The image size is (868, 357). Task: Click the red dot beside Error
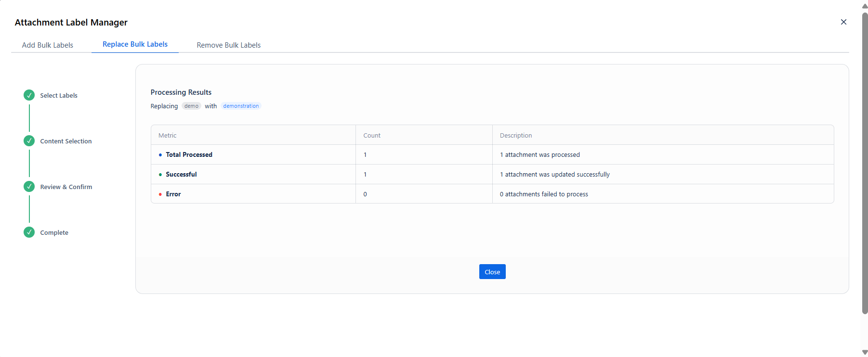(x=160, y=194)
